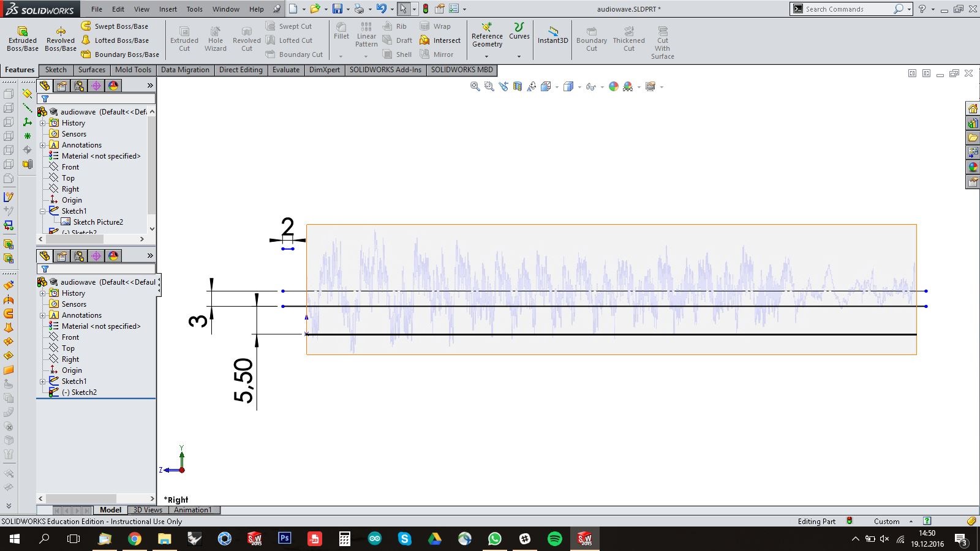Open SOLIDWORKS Add-Ins tab
This screenshot has height=551, width=980.
click(x=385, y=70)
